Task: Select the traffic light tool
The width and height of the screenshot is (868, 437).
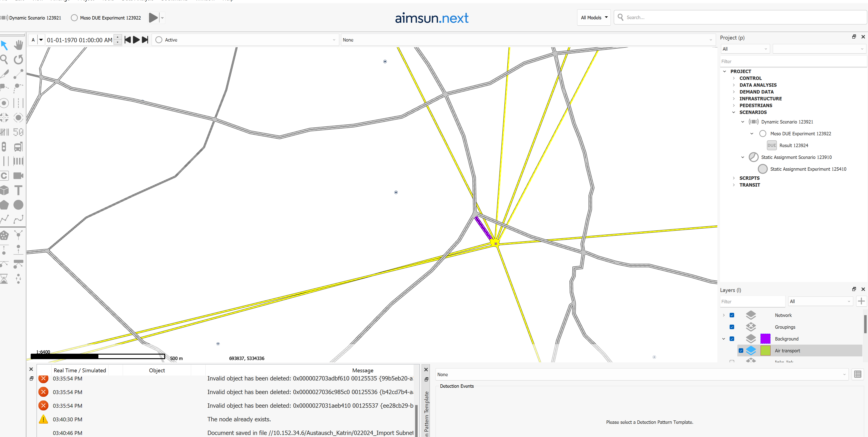Action: tap(4, 146)
